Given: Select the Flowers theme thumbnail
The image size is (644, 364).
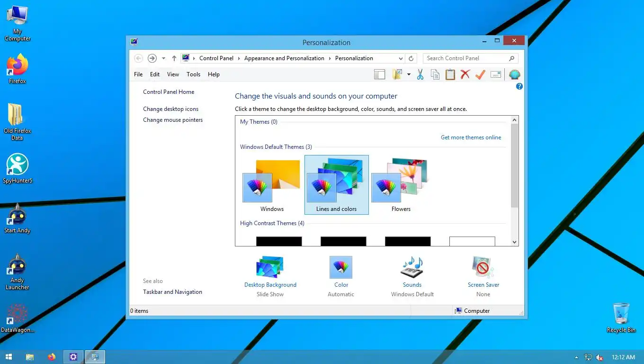Looking at the screenshot, I should pos(401,185).
